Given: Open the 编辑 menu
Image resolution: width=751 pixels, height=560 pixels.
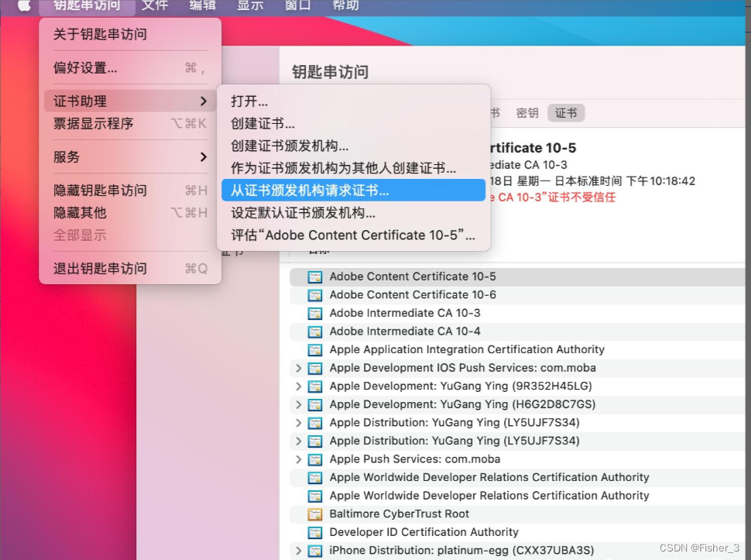Looking at the screenshot, I should (x=203, y=5).
